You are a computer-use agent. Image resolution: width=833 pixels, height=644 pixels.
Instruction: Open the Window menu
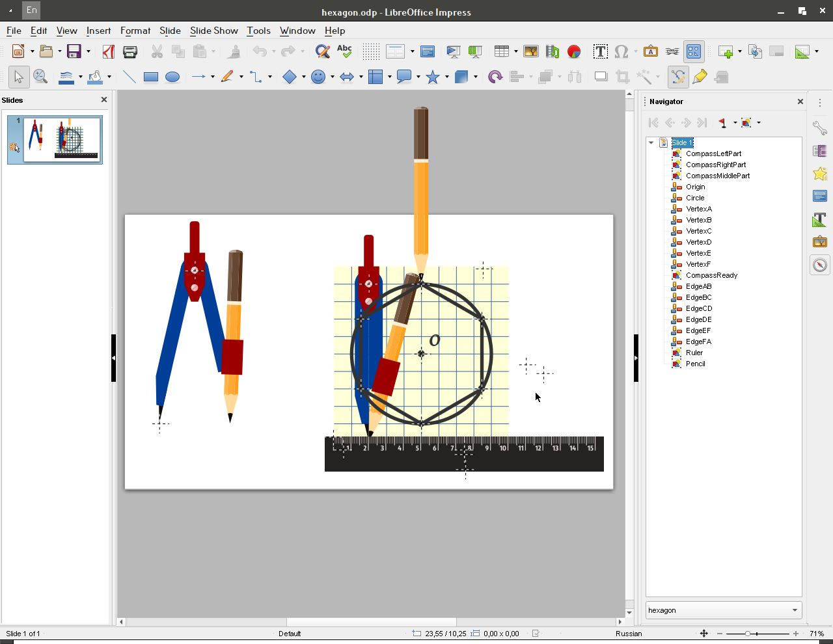click(x=297, y=31)
